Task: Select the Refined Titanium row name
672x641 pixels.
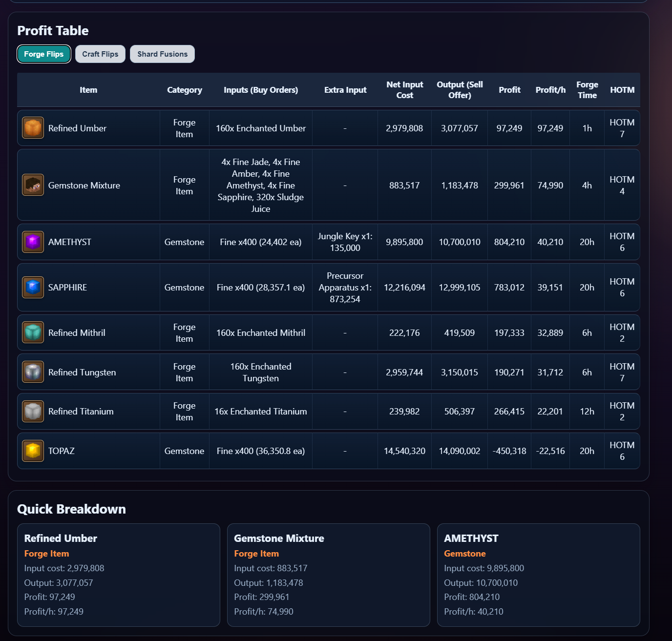Action: [81, 411]
